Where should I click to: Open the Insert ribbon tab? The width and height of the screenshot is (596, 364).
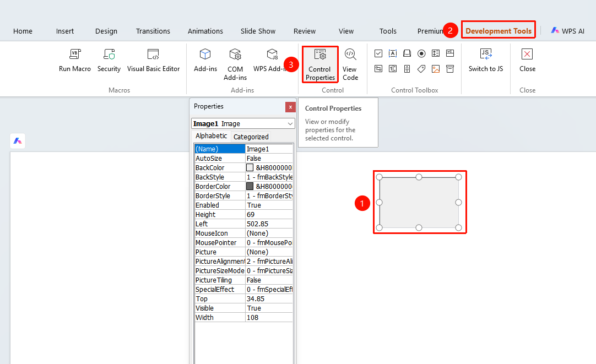[x=65, y=31]
